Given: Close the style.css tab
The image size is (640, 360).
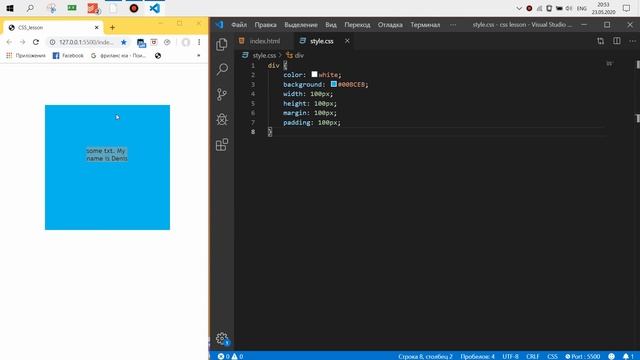Looking at the screenshot, I should coord(347,41).
